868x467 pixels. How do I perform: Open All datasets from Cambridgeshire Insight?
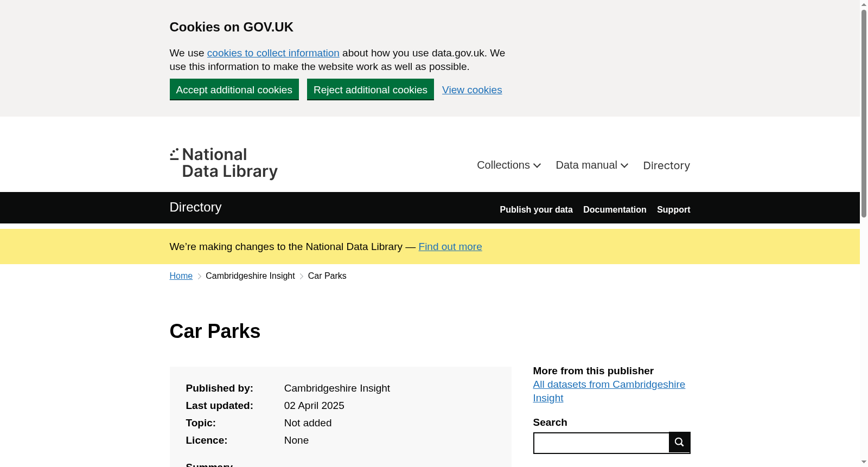click(x=609, y=391)
